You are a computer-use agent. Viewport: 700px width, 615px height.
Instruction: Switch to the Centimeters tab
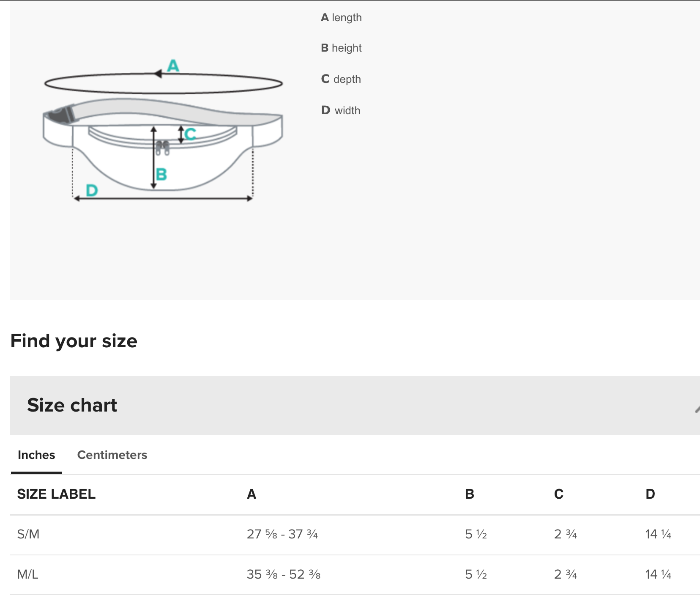pyautogui.click(x=112, y=455)
